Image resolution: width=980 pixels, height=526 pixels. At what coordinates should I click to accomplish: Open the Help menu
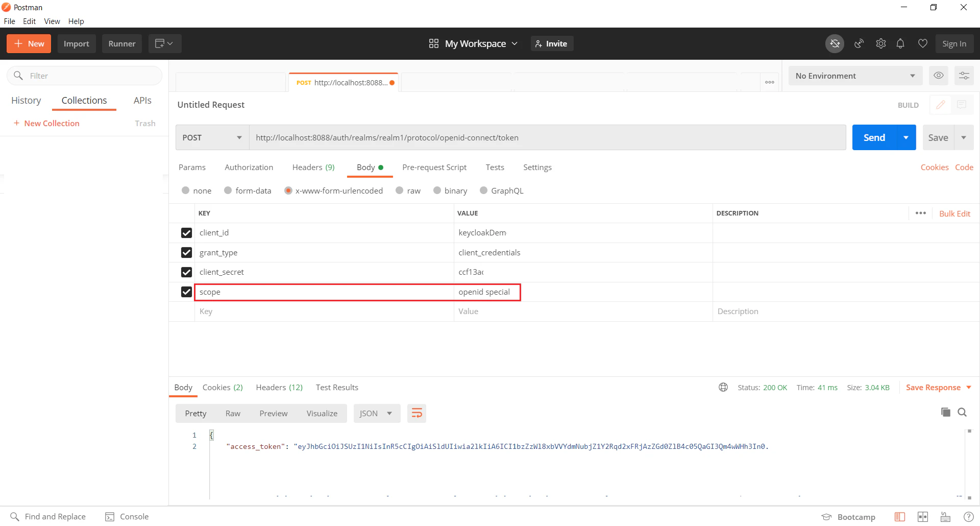click(76, 21)
